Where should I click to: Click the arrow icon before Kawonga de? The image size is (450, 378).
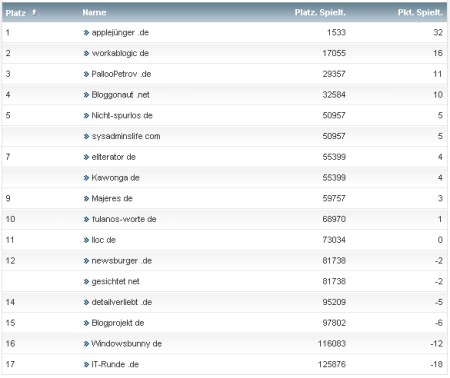coord(86,178)
